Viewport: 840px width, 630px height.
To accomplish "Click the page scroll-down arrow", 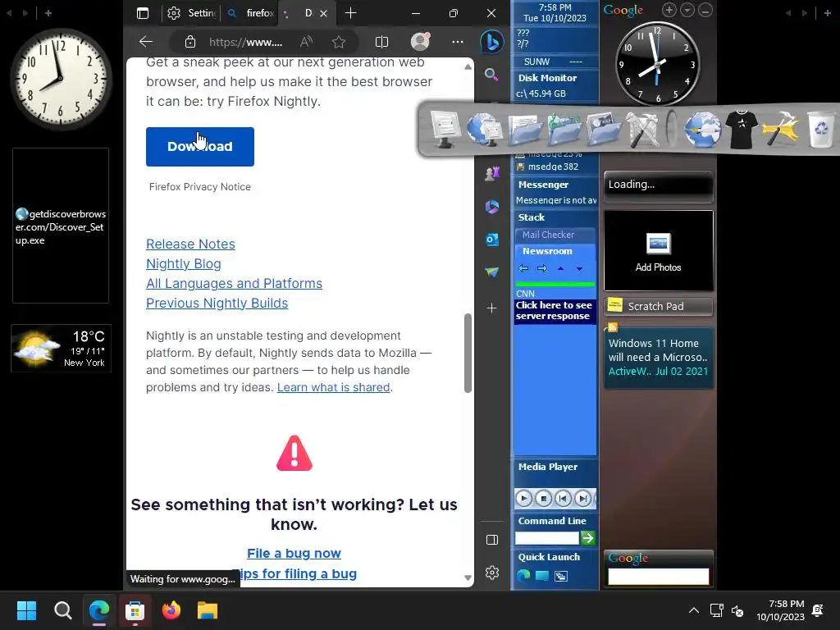I will tap(468, 578).
